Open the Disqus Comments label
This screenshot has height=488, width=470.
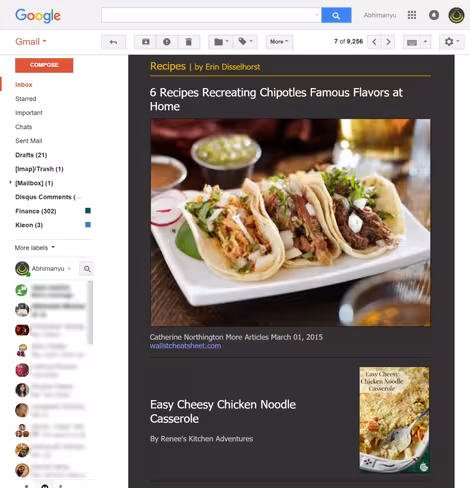tap(48, 197)
